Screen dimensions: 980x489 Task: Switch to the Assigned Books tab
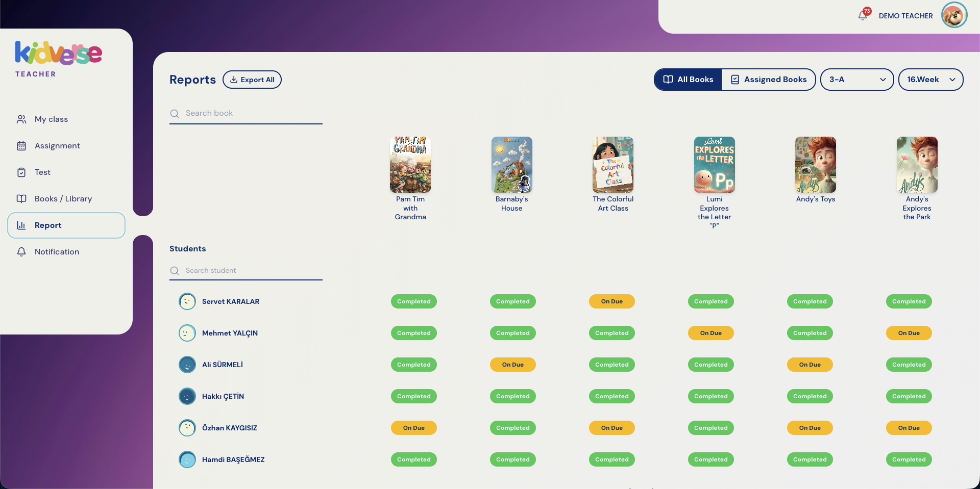click(769, 80)
